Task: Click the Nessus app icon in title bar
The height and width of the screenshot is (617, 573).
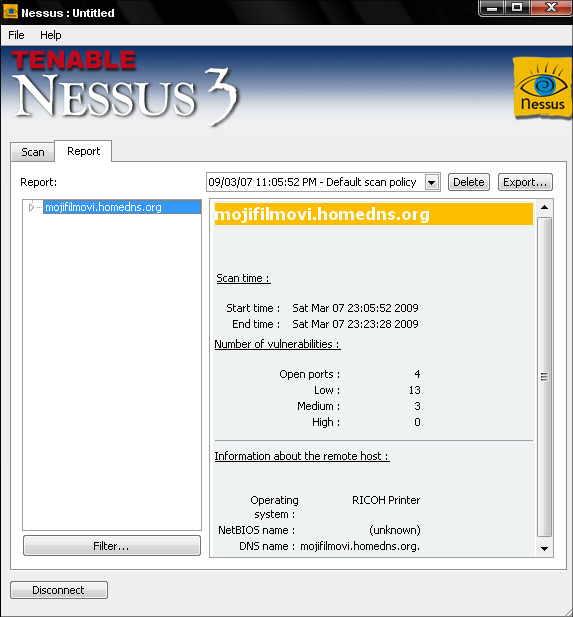Action: [x=10, y=11]
